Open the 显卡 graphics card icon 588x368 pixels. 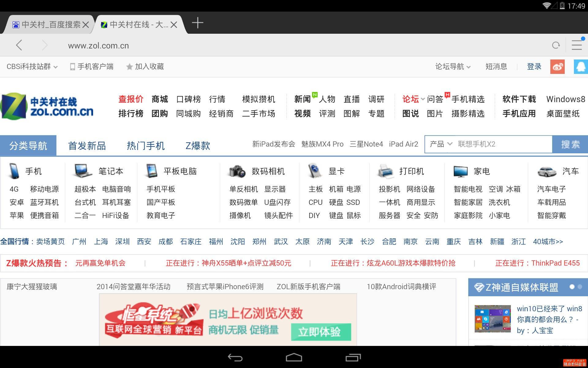(x=315, y=171)
